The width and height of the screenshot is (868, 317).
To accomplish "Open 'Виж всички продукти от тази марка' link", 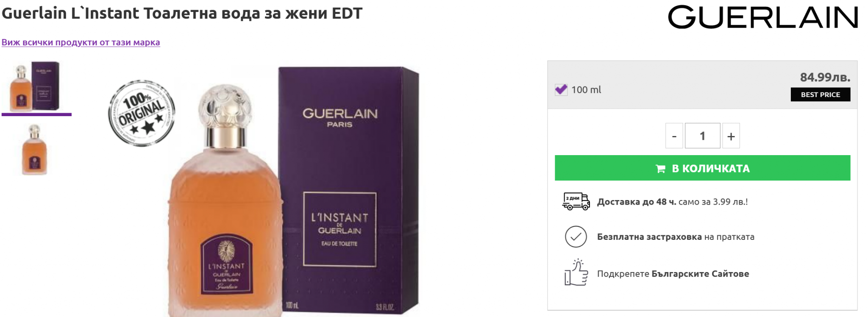I will [81, 42].
